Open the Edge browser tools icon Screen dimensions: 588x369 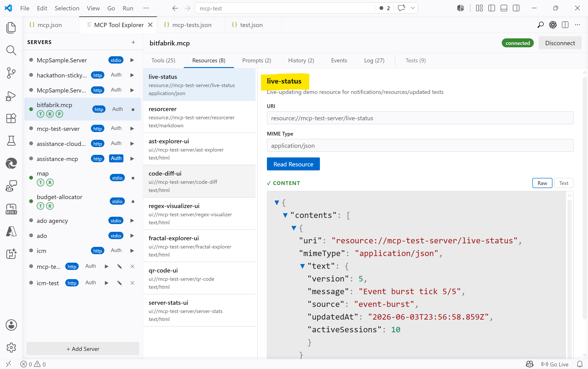(x=11, y=163)
